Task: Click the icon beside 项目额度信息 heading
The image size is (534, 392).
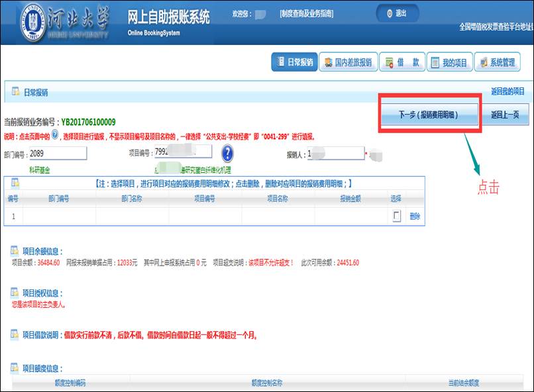Action: (x=15, y=367)
